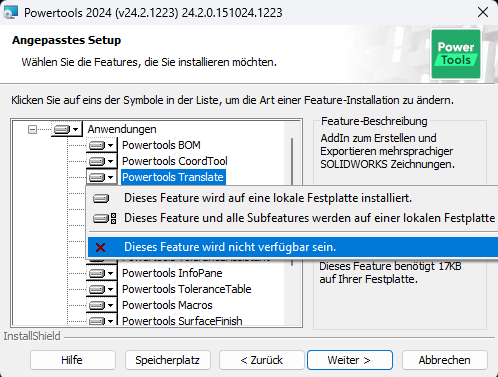Choose 'Dieses Feature wird nicht verfügbar sein'
Screen dimensions: 498x377
(293, 247)
